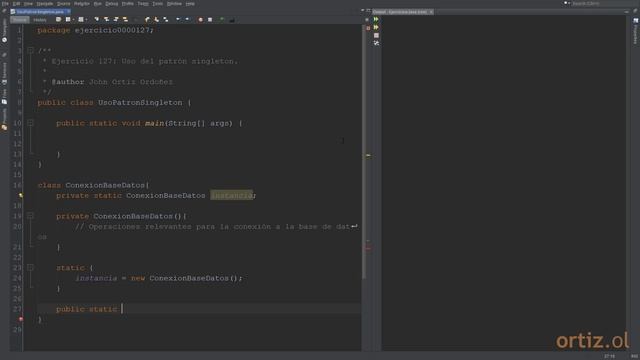Toggle rectangular selection mode
Image resolution: width=640 pixels, height=360 pixels.
coord(136,19)
